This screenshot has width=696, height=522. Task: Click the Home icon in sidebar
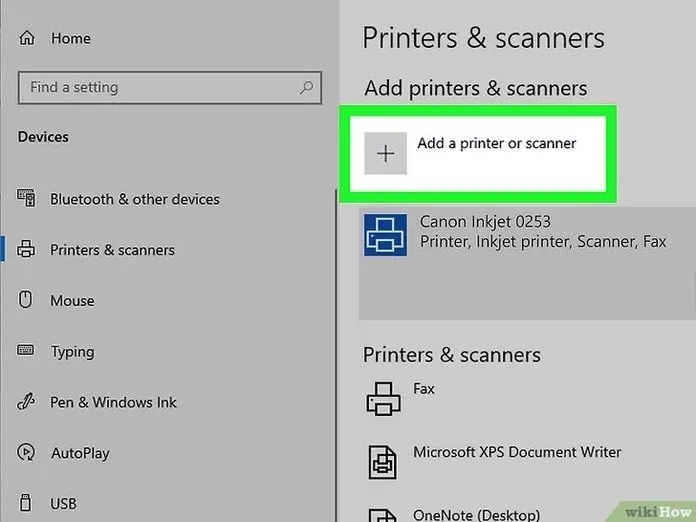click(27, 38)
